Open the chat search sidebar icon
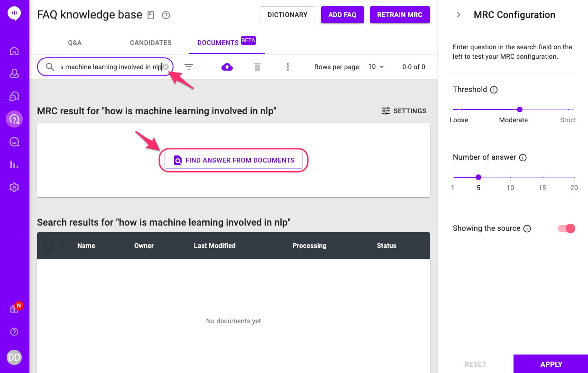588x373 pixels. pos(14,142)
